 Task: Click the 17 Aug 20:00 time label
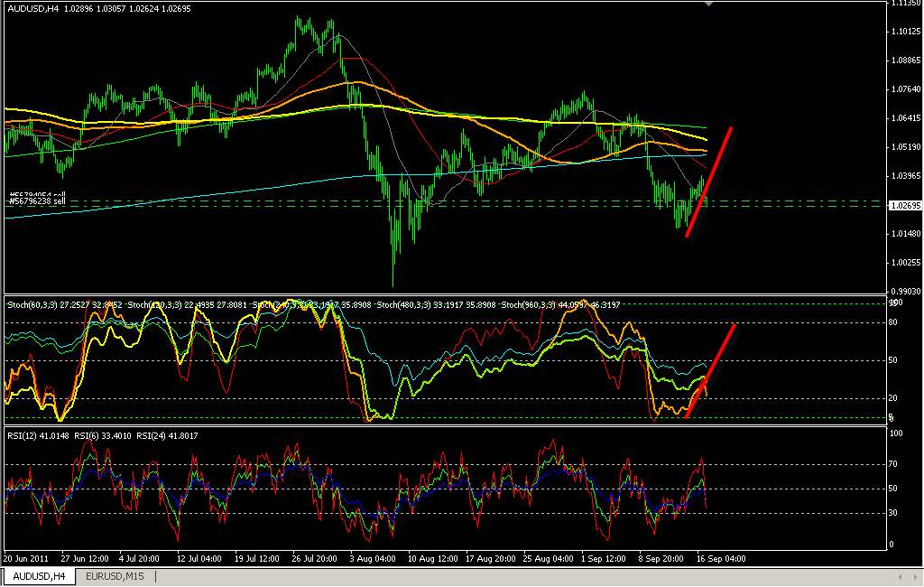click(x=490, y=559)
